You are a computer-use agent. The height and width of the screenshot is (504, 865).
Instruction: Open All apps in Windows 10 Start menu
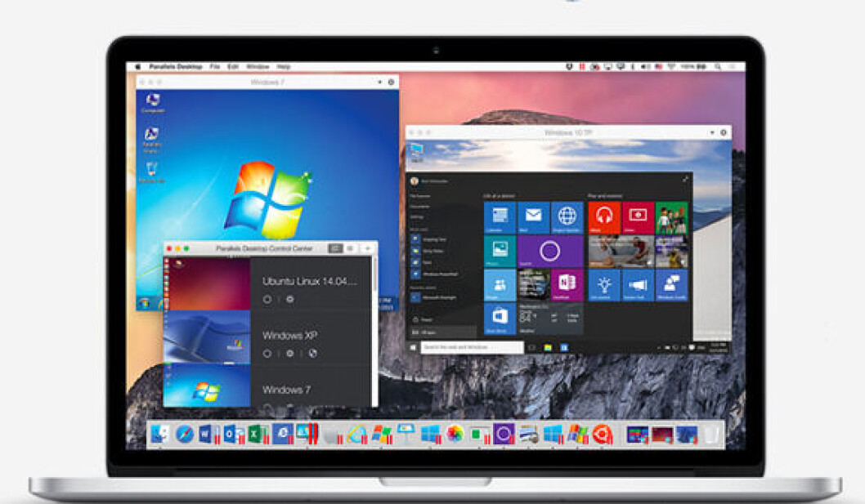(x=443, y=332)
